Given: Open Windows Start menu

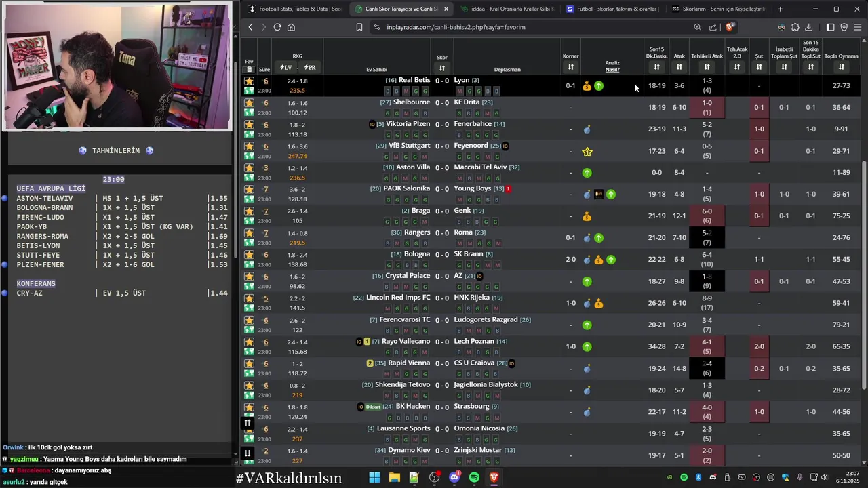Looking at the screenshot, I should [x=374, y=477].
